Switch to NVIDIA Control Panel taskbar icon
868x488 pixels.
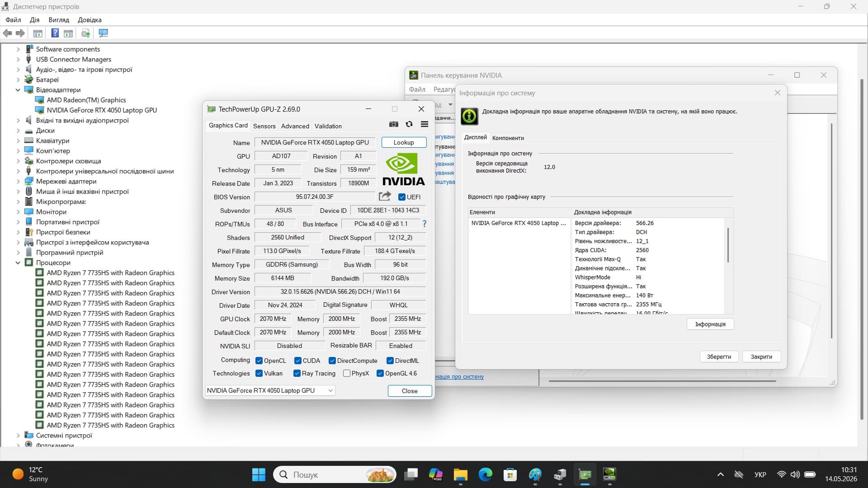[x=609, y=474]
